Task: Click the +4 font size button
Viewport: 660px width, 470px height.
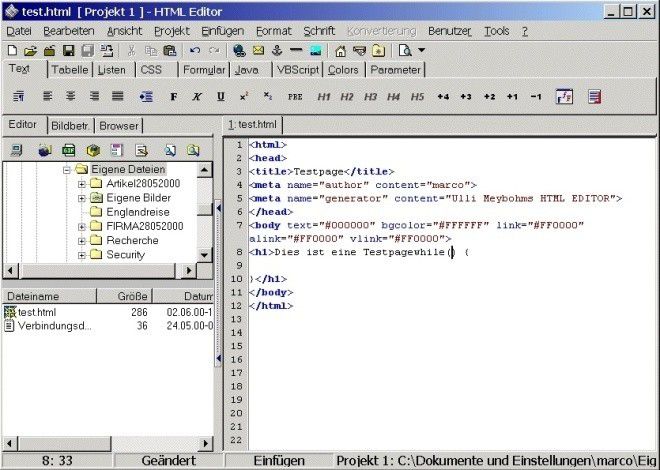Action: tap(443, 97)
